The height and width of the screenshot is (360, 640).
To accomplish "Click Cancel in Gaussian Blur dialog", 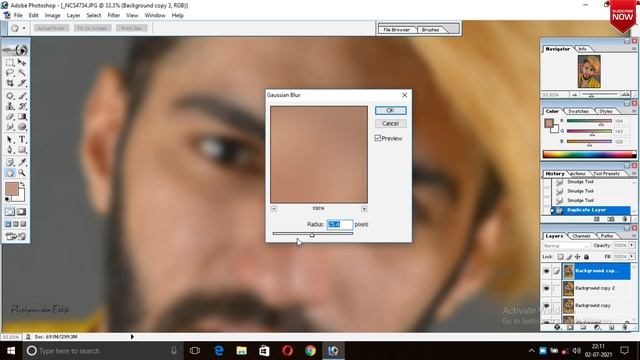I will click(x=391, y=123).
